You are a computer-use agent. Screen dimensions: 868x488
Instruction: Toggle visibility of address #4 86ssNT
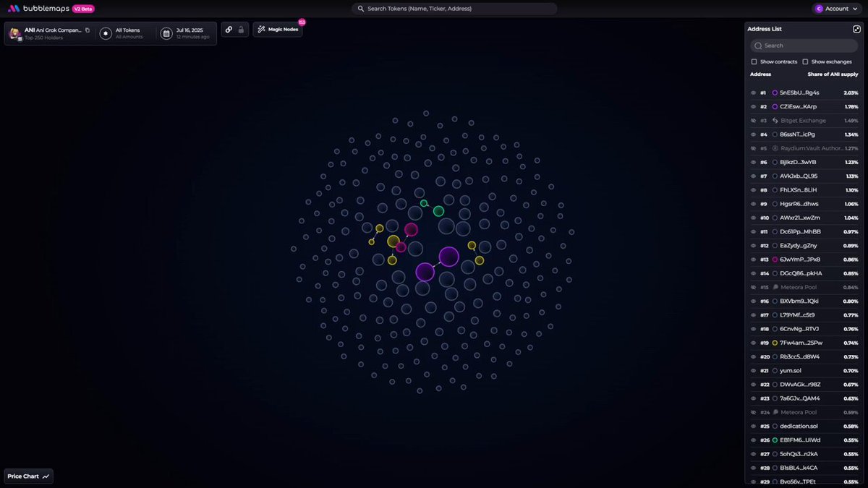pyautogui.click(x=753, y=134)
